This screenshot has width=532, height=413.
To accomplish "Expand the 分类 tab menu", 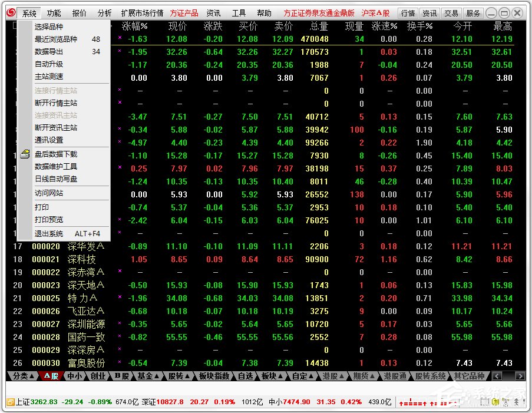I will click(x=23, y=376).
